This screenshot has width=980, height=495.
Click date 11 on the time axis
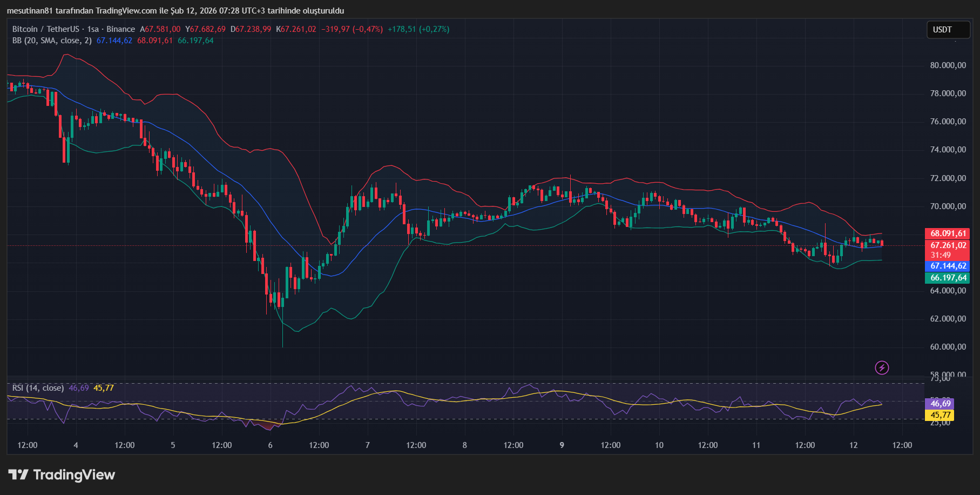(756, 445)
